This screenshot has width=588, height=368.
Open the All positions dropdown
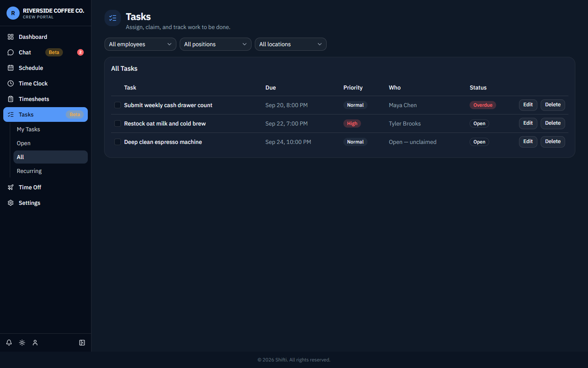point(216,44)
